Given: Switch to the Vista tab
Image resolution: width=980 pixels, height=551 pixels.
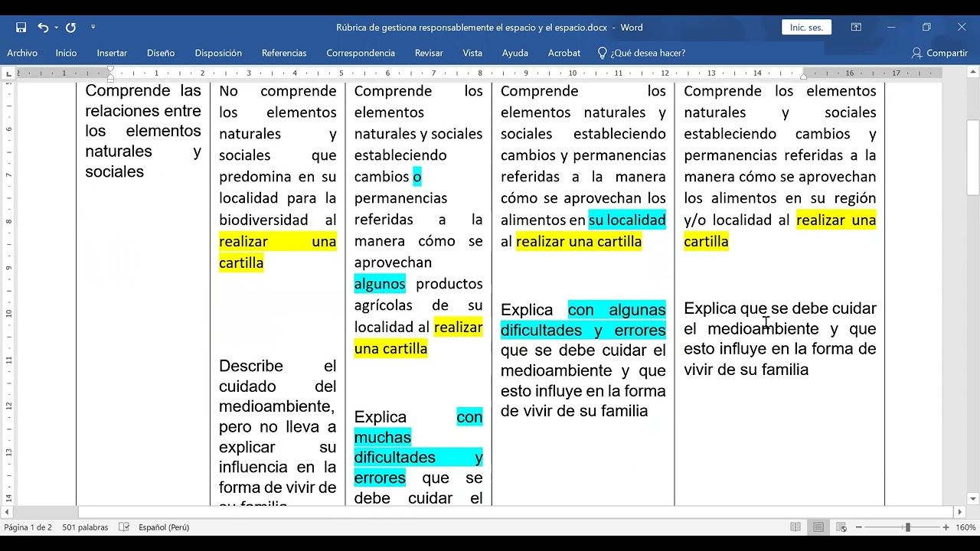Looking at the screenshot, I should click(x=472, y=53).
